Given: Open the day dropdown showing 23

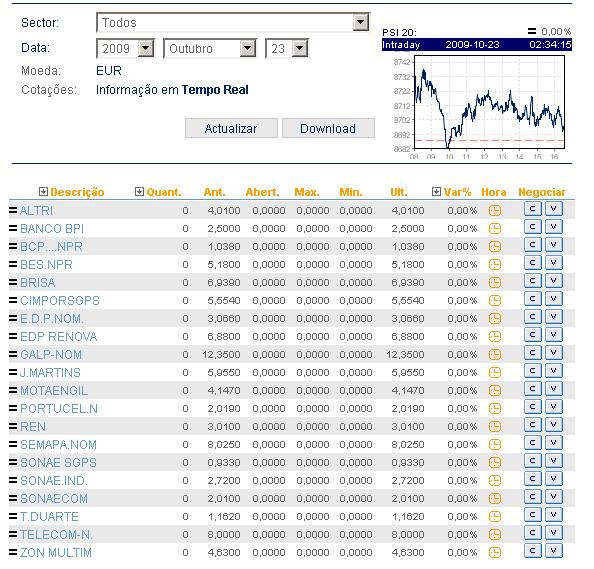Looking at the screenshot, I should 287,48.
